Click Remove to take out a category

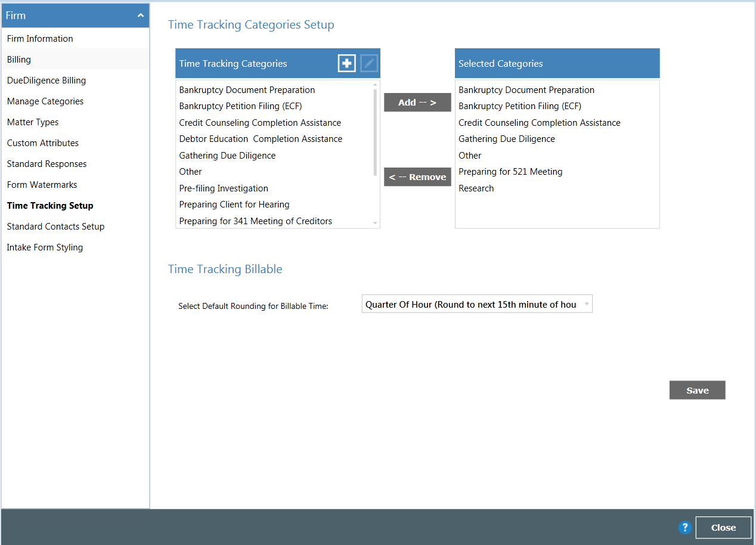pyautogui.click(x=417, y=176)
